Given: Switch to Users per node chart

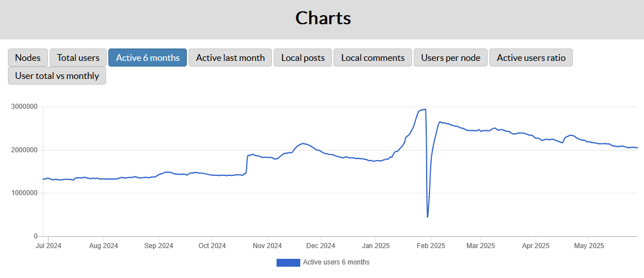Looking at the screenshot, I should pyautogui.click(x=450, y=58).
